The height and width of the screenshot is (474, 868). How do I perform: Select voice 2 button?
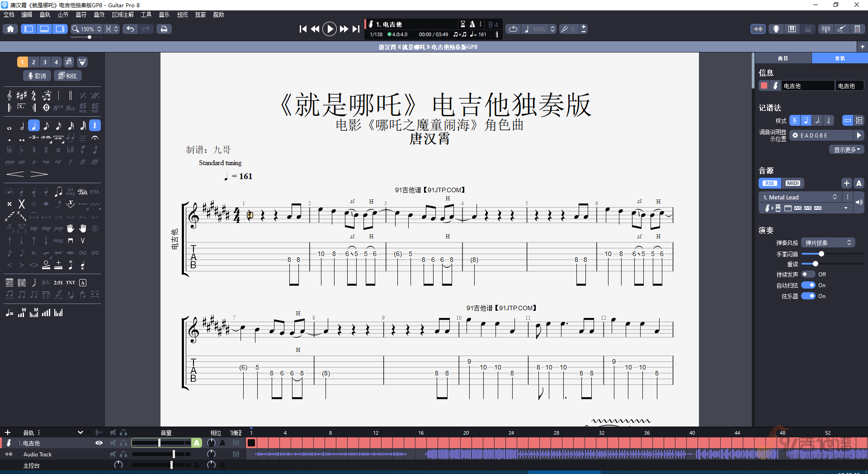tap(33, 62)
